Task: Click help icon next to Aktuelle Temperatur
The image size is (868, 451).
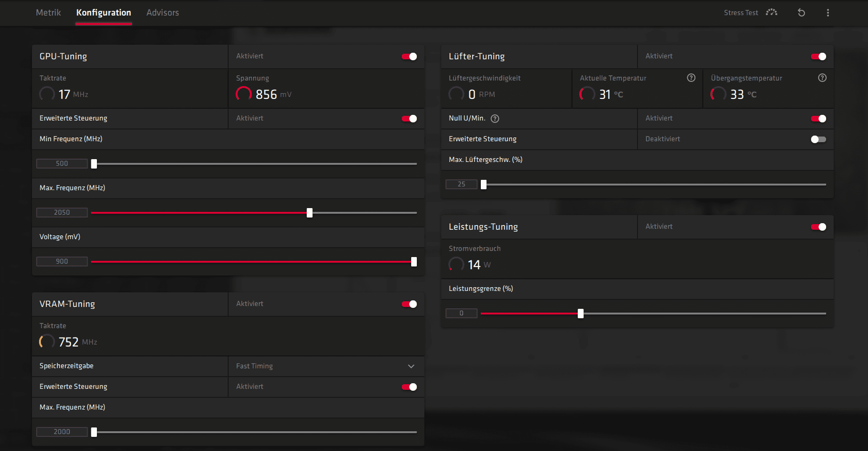Action: (691, 78)
